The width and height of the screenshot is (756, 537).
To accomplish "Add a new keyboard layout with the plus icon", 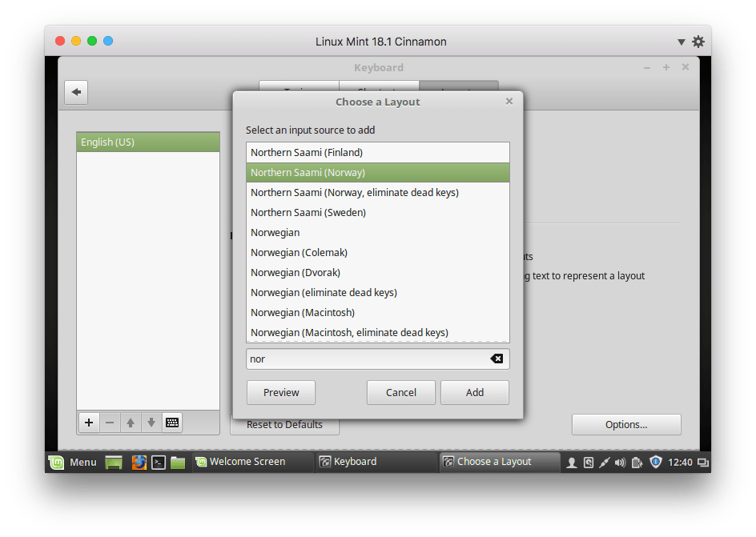I will 88,422.
